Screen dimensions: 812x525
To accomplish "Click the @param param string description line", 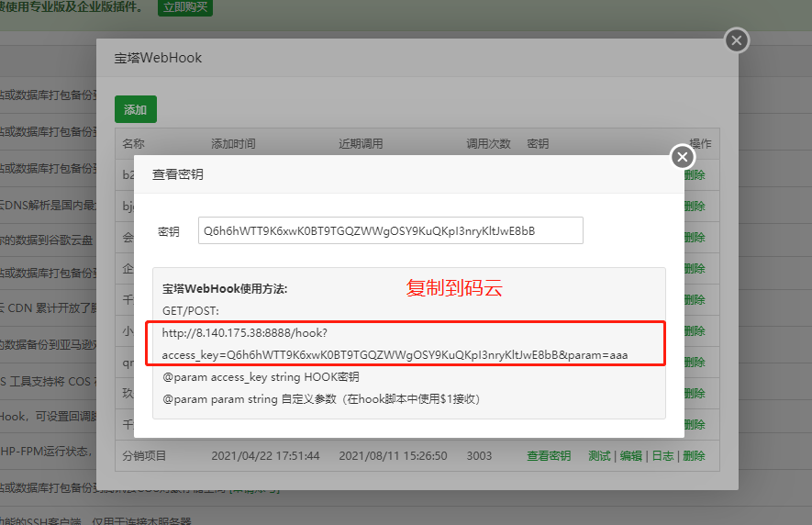I will coord(321,399).
